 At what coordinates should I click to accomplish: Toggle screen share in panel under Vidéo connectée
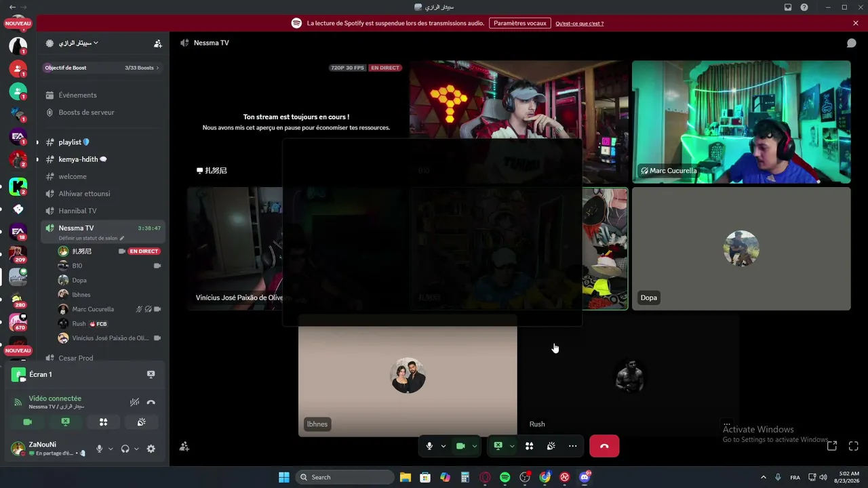click(65, 422)
